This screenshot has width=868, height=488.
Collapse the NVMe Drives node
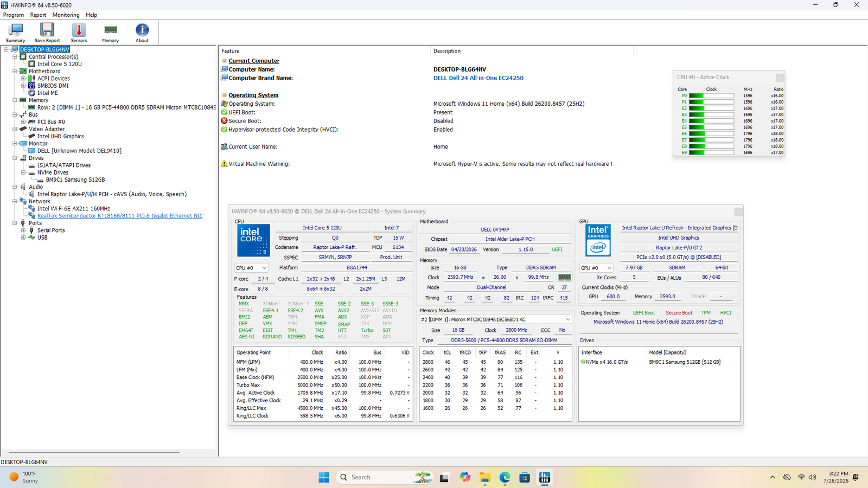point(23,172)
